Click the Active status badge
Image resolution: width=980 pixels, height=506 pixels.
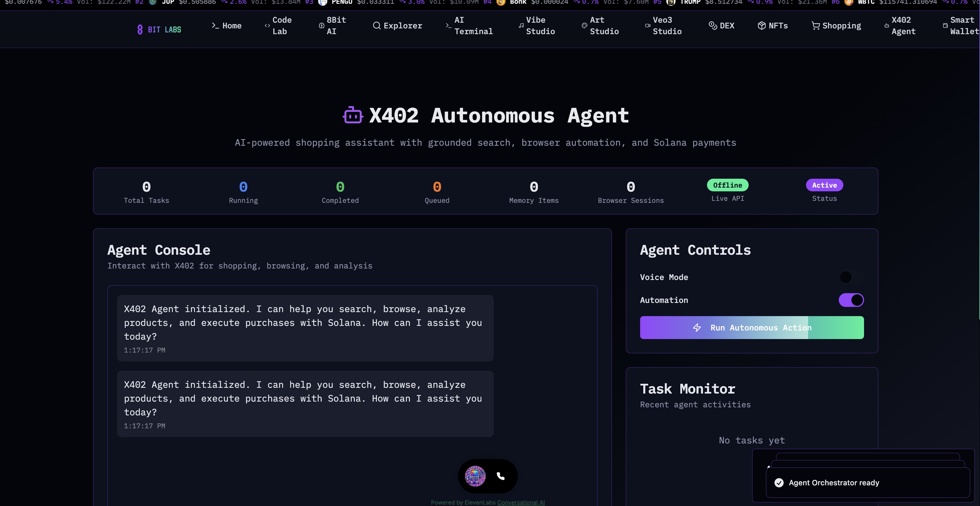824,185
